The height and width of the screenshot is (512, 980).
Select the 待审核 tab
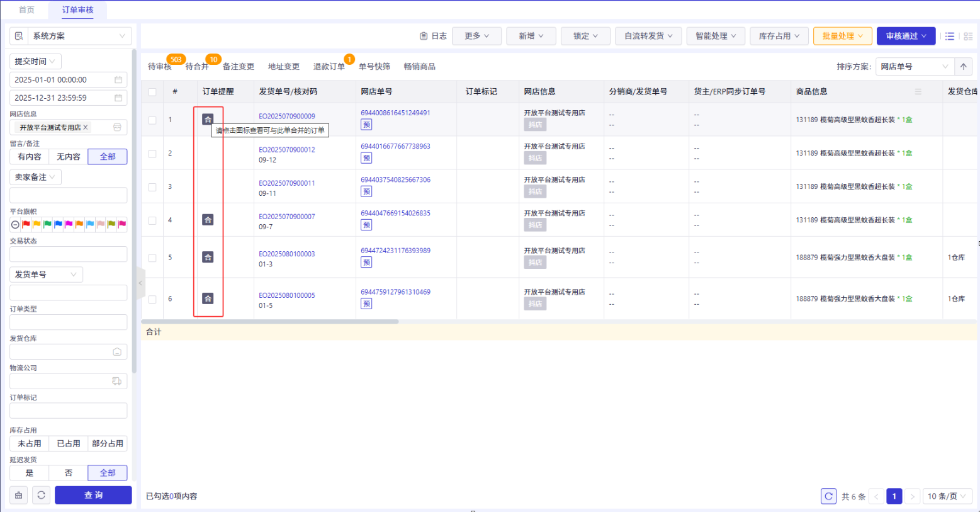[x=160, y=67]
